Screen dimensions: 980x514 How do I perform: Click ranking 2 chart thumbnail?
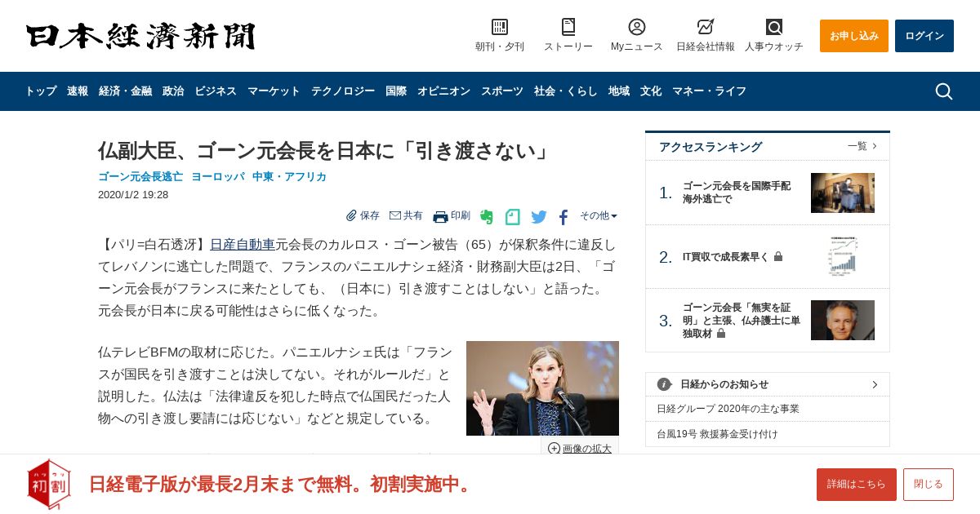[x=843, y=256]
